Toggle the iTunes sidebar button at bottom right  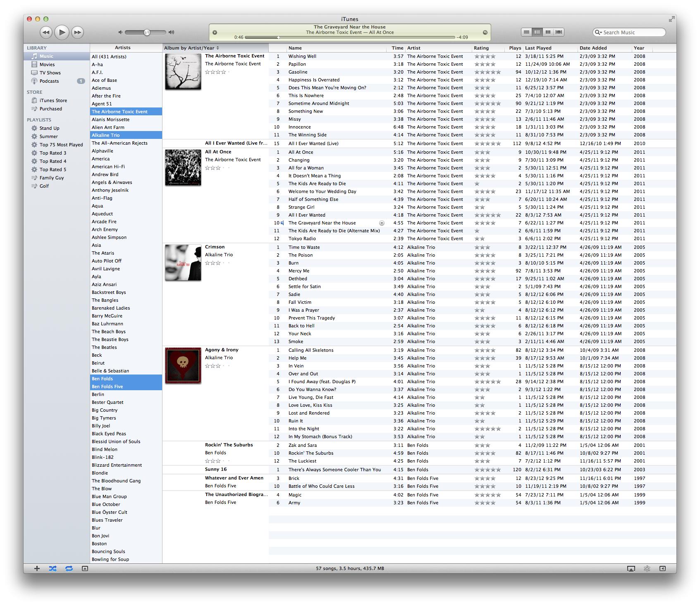pos(662,568)
